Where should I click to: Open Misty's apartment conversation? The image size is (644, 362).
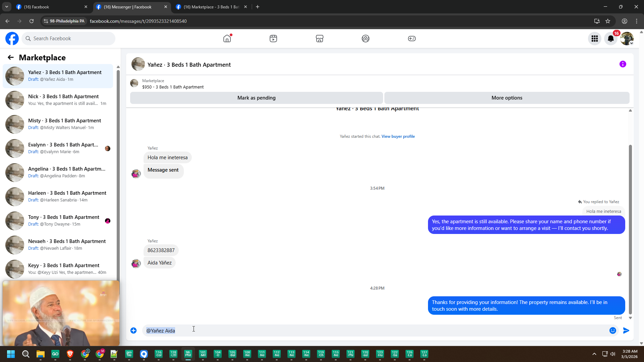pyautogui.click(x=58, y=124)
